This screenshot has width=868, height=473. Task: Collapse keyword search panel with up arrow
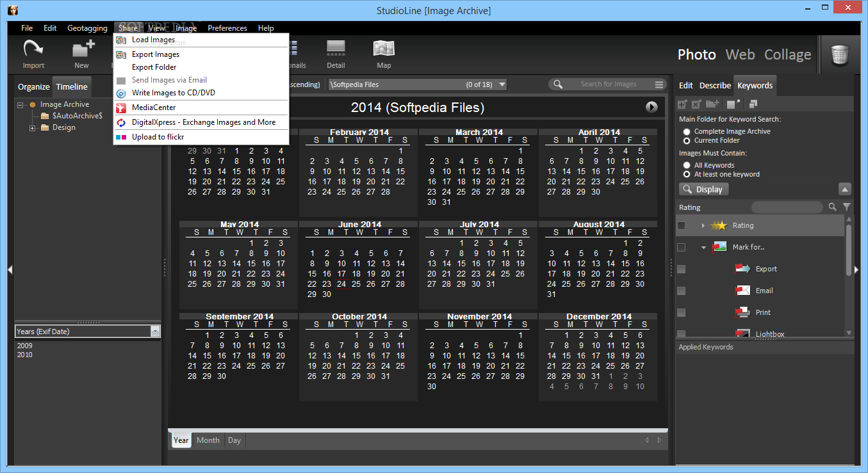click(844, 189)
